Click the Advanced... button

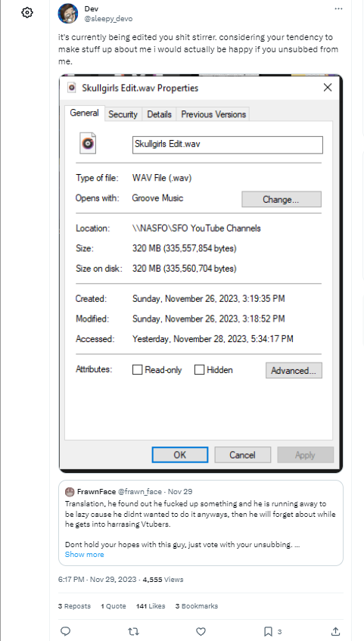pos(294,370)
